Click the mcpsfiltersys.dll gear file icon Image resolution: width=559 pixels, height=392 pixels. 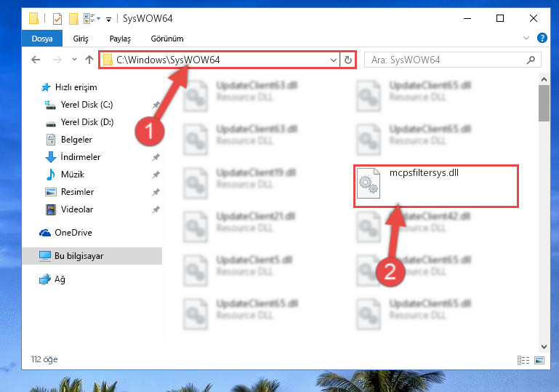[x=369, y=183]
